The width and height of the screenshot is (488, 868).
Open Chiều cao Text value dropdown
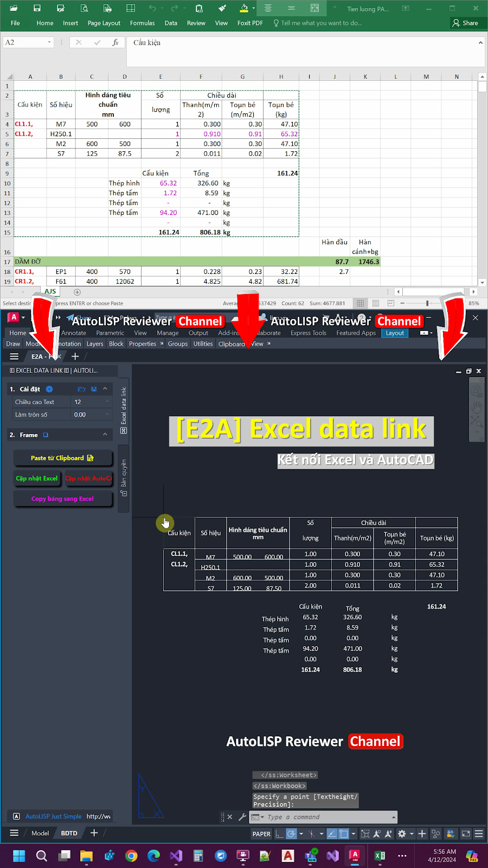pos(107,402)
